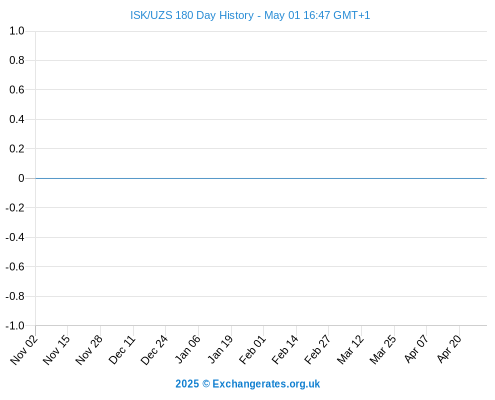Select the Nov 28 date label
Viewport: 495px width, 400px height.
[x=89, y=350]
